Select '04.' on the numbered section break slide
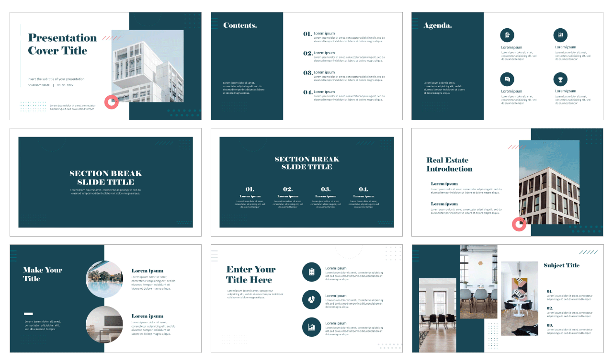Screen dimensions: 613x364 coord(363,189)
